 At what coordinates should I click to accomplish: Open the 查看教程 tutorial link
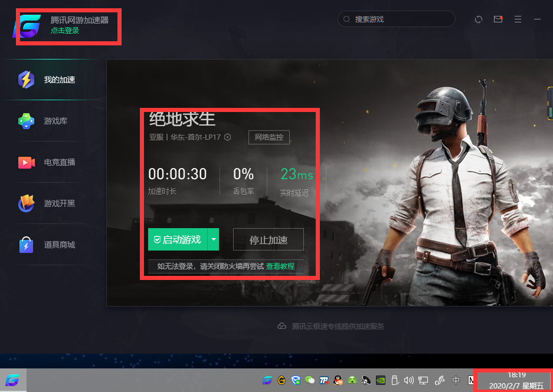pos(280,266)
